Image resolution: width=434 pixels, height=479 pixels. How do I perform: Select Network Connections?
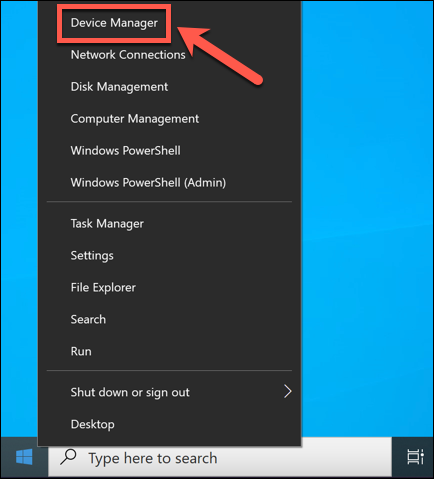click(x=128, y=55)
